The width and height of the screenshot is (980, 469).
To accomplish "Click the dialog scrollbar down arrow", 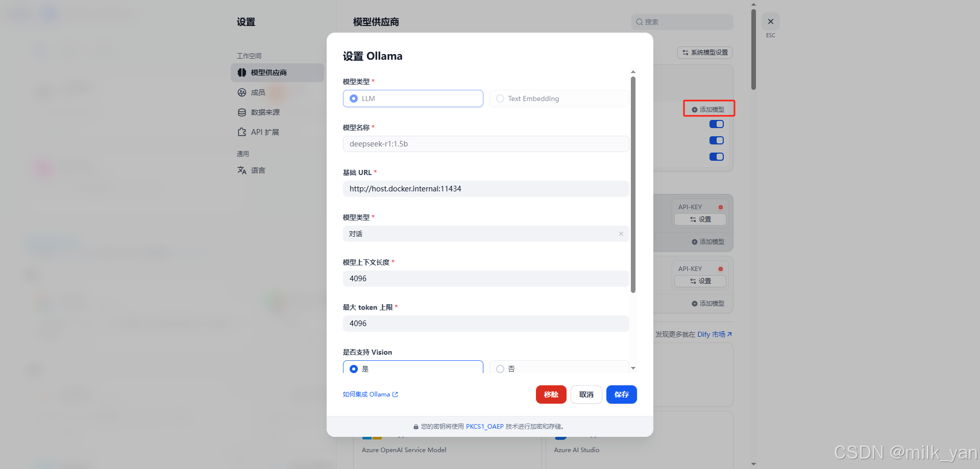I will click(x=633, y=368).
